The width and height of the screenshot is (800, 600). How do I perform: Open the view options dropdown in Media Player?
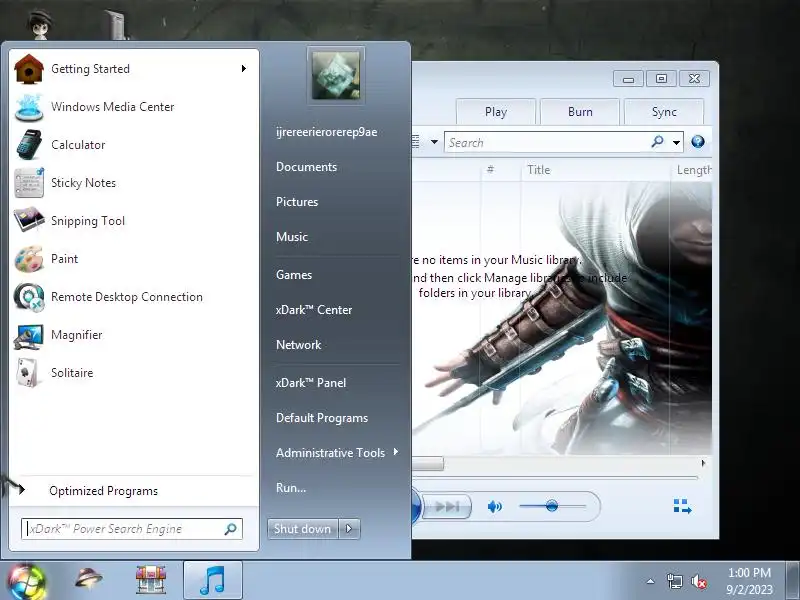point(434,142)
